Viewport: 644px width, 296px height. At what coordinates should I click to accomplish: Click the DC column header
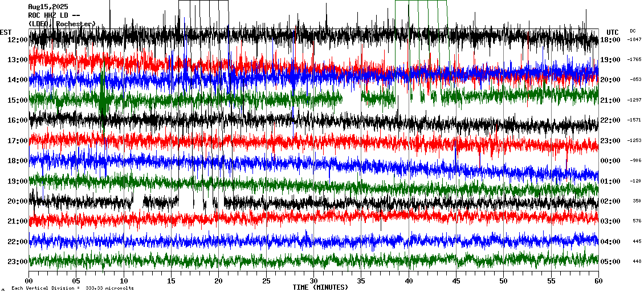click(x=633, y=31)
